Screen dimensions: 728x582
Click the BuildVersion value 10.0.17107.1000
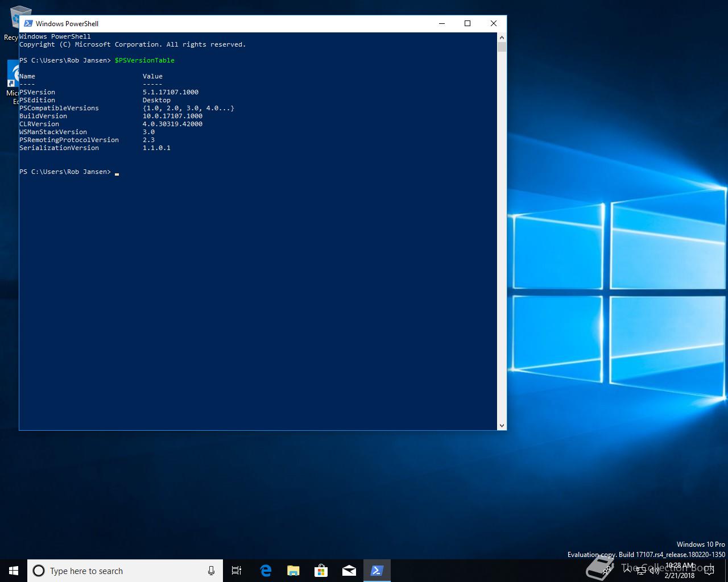(x=172, y=116)
